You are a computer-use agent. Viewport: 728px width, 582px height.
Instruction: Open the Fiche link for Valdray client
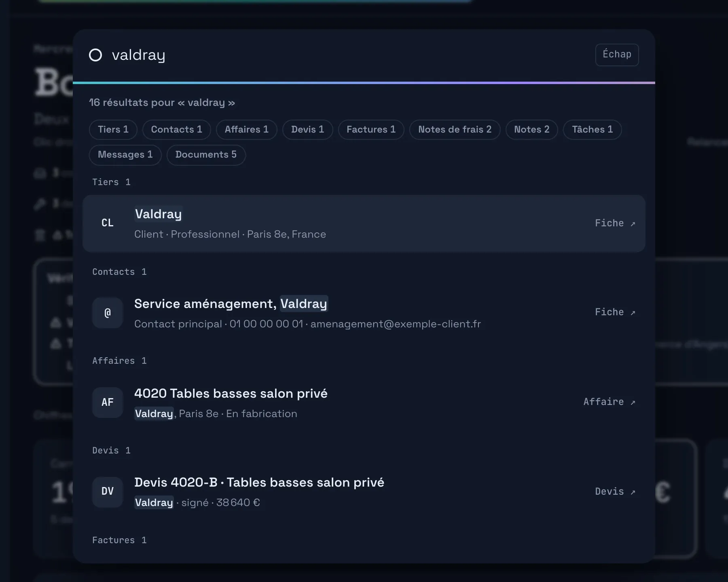[615, 223]
